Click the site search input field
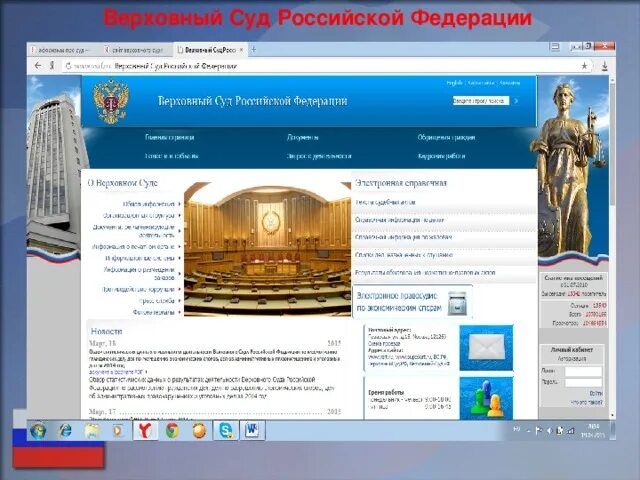640x480 pixels. coord(481,101)
